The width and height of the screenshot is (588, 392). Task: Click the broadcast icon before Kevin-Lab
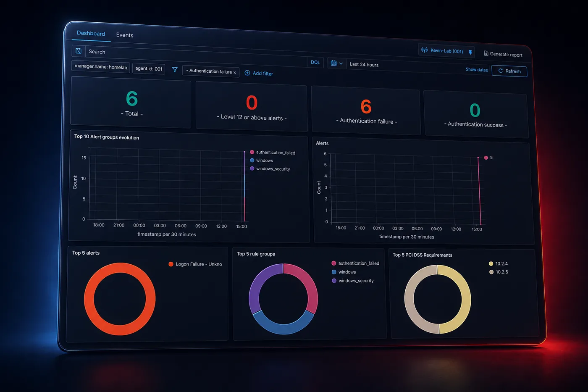pyautogui.click(x=425, y=50)
